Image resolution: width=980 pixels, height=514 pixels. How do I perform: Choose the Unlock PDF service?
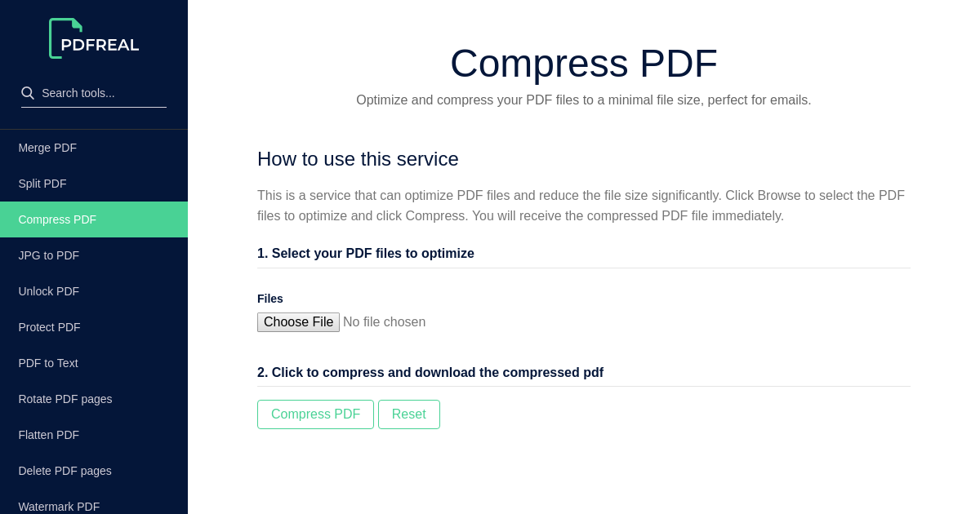click(48, 291)
